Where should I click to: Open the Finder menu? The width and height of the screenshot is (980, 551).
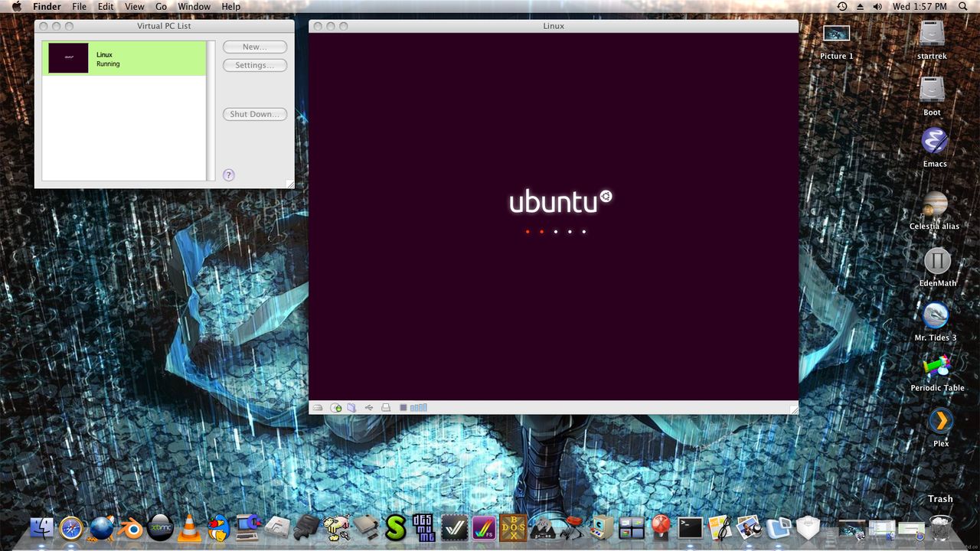point(47,6)
